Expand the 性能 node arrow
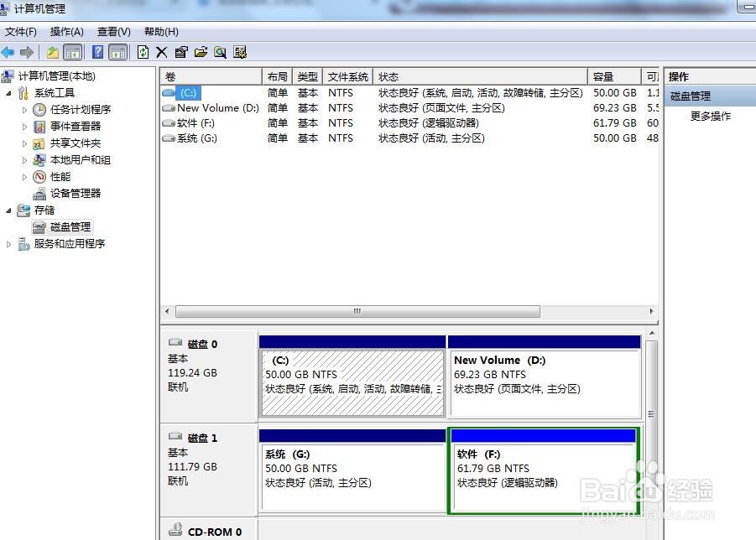The height and width of the screenshot is (540, 756). coord(24,177)
